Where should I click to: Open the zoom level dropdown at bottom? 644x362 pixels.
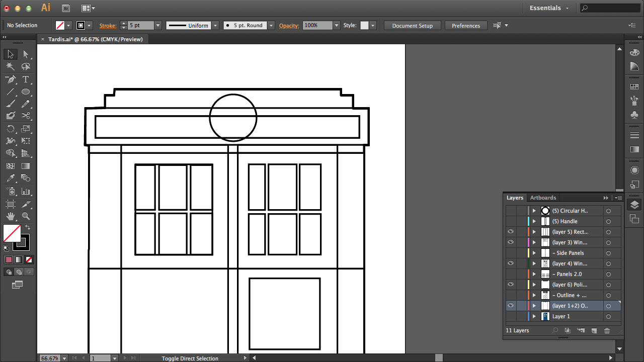[64, 358]
